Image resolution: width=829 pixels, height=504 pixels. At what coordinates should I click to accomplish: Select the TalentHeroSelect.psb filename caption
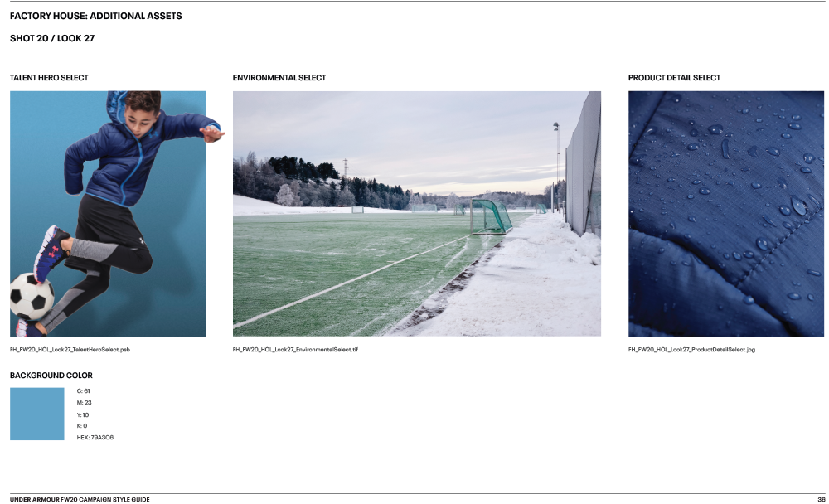[70, 350]
